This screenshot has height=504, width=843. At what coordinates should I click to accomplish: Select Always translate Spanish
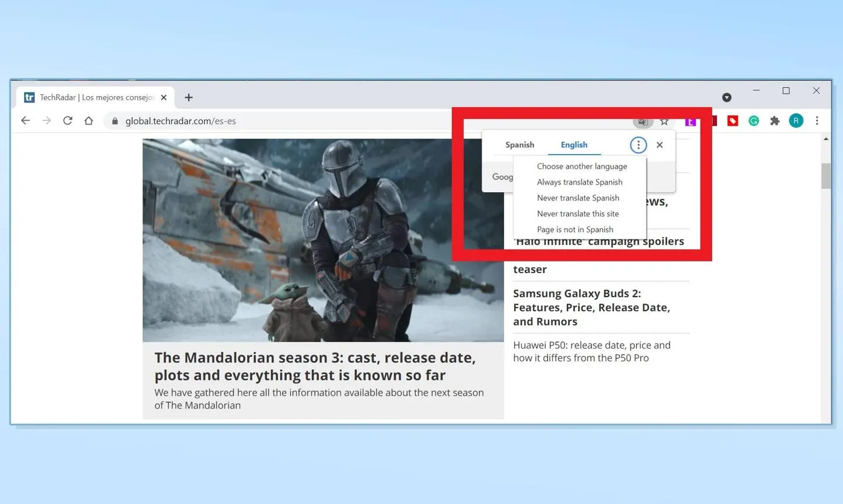(x=580, y=182)
